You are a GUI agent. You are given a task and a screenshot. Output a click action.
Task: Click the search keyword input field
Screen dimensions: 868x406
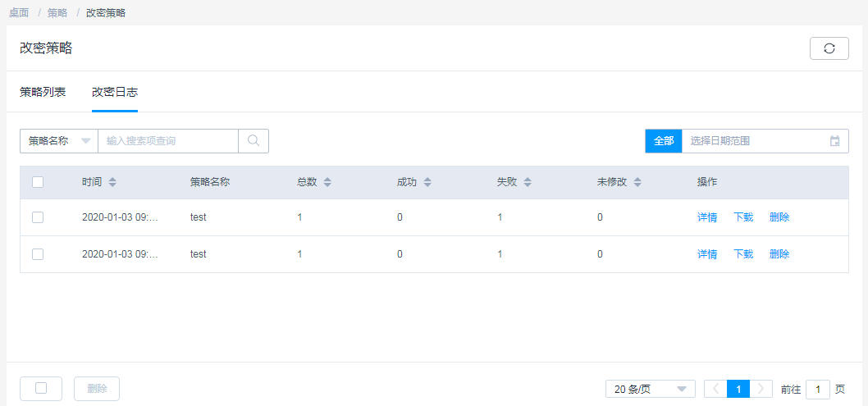(168, 141)
